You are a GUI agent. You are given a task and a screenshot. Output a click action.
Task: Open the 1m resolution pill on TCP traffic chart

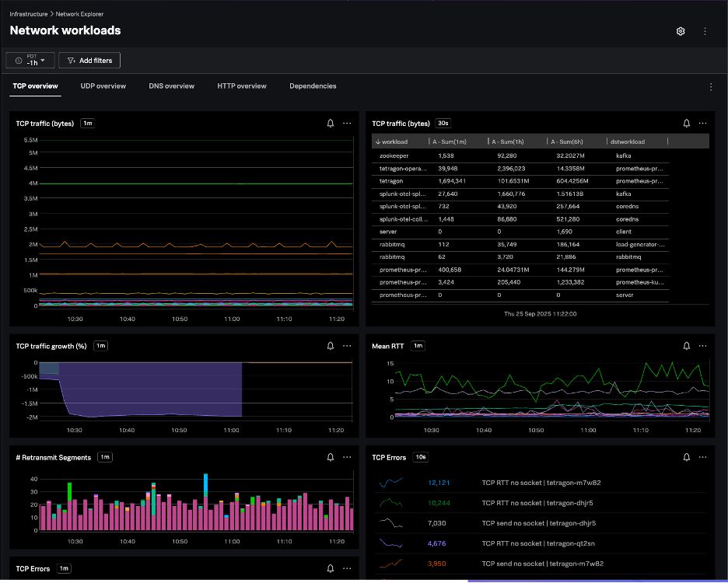click(x=88, y=123)
